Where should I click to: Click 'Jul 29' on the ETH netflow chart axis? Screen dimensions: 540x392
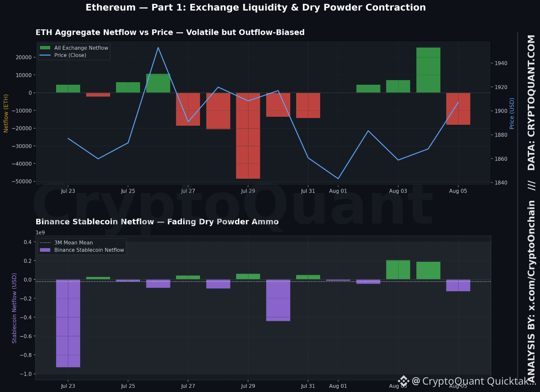248,191
